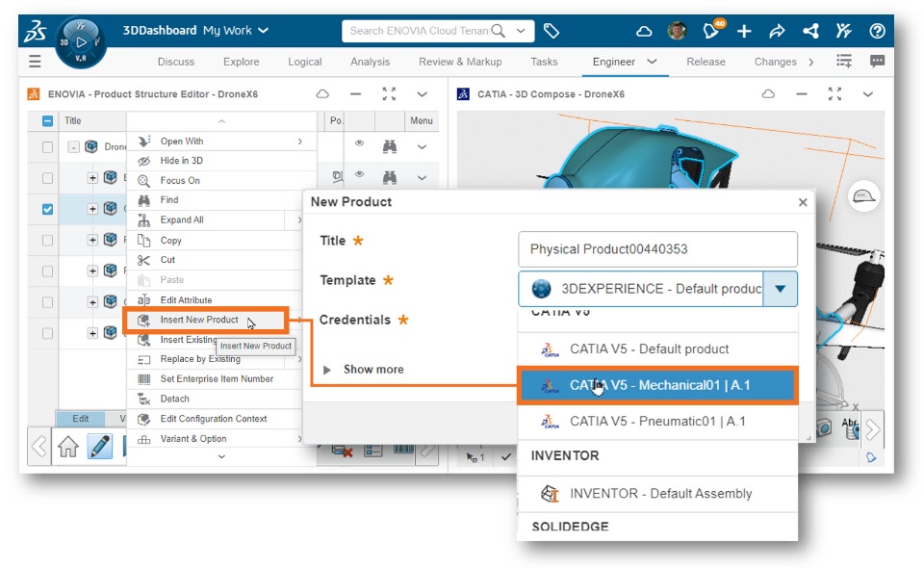Click the right arrow in CATIA toolbar
This screenshot has width=924, height=568.
[873, 429]
